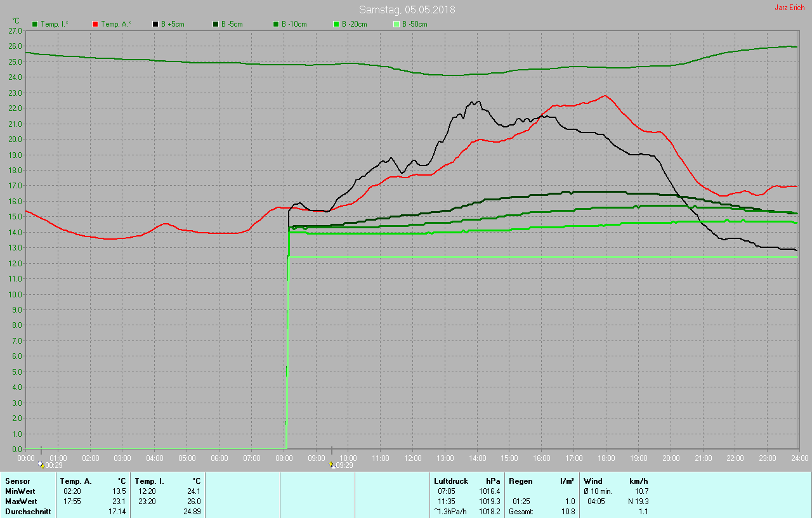Viewport: 812px width, 518px height.
Task: Click the '18:00' time axis label
Action: click(x=606, y=458)
